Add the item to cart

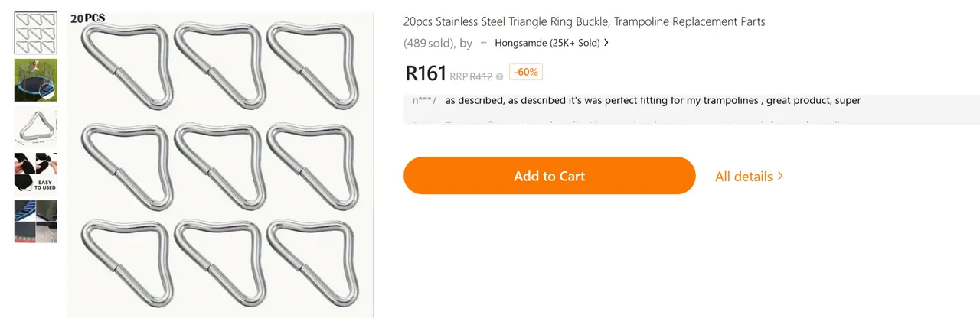550,176
